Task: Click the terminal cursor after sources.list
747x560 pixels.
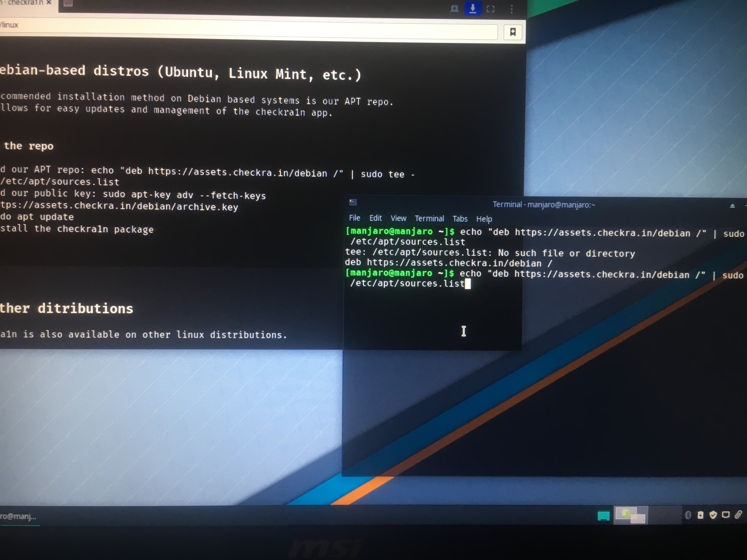Action: (468, 284)
